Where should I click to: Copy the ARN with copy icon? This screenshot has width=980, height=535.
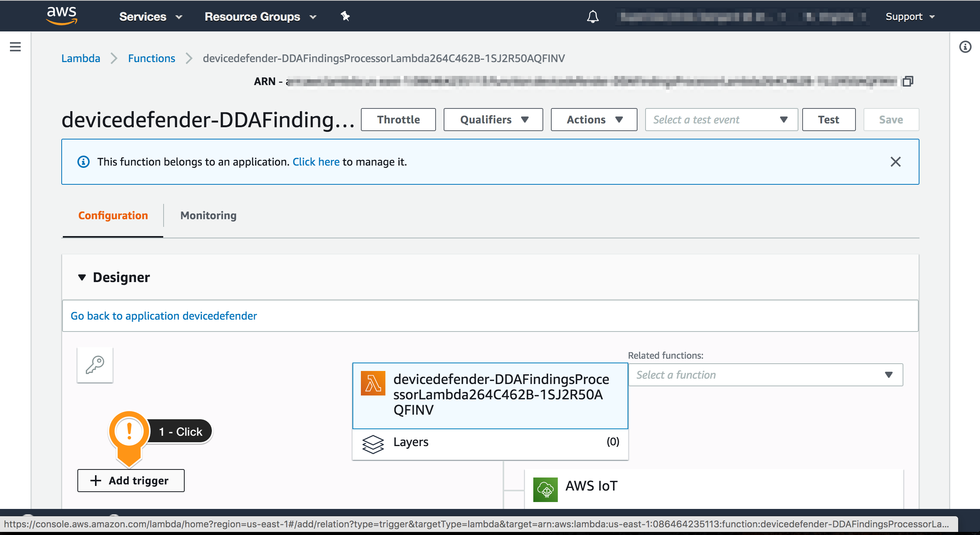(908, 81)
